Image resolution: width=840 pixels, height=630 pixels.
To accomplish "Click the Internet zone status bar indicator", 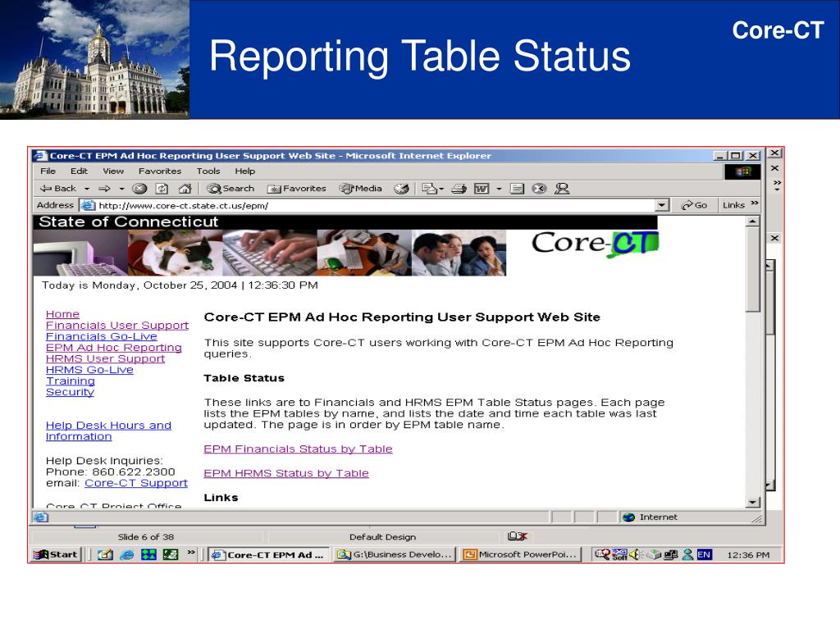I will tap(650, 517).
